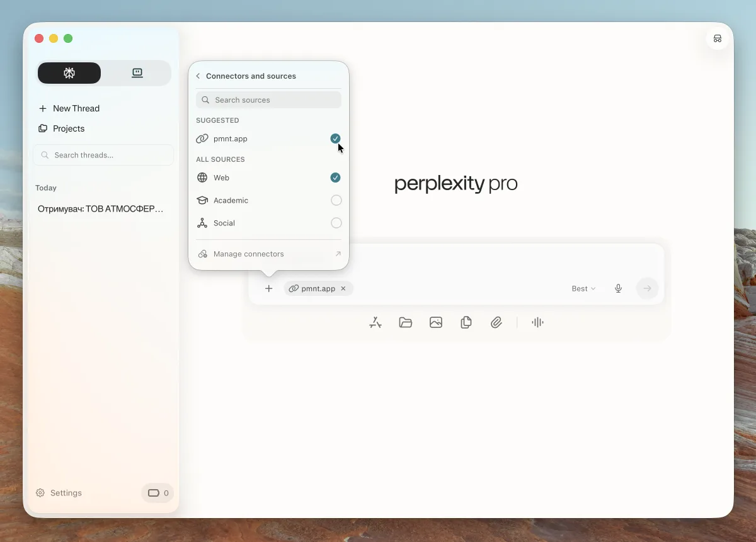Click the pmnt.app link icon in the sources list
Screen dimensions: 756x542
(202, 138)
